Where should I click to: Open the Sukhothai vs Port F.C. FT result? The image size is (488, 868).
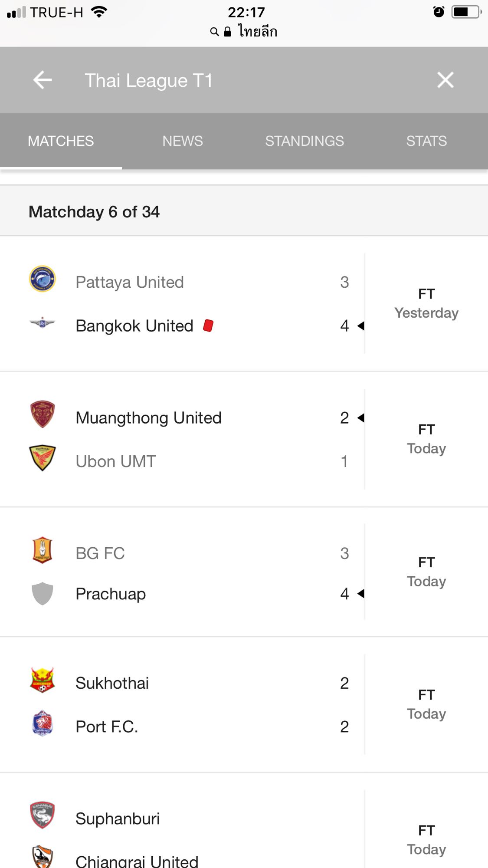pyautogui.click(x=426, y=704)
